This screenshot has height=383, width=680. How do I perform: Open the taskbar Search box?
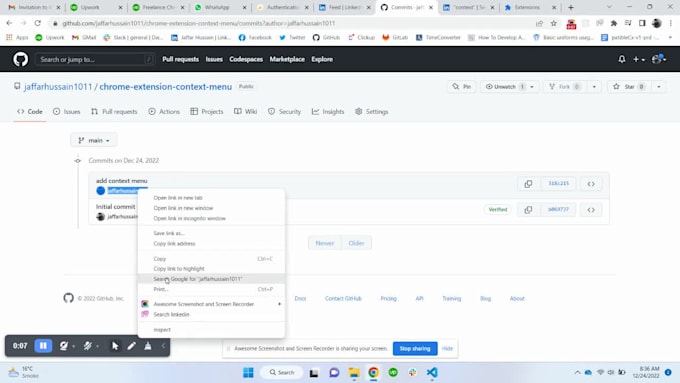(x=282, y=372)
